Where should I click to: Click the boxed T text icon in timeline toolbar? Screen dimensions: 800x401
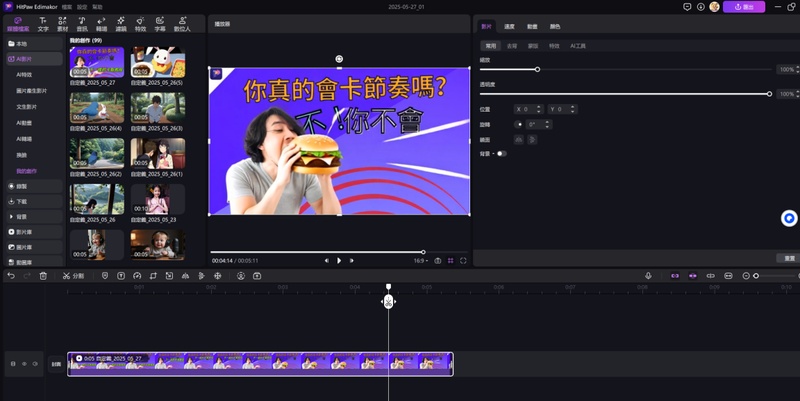tap(121, 275)
